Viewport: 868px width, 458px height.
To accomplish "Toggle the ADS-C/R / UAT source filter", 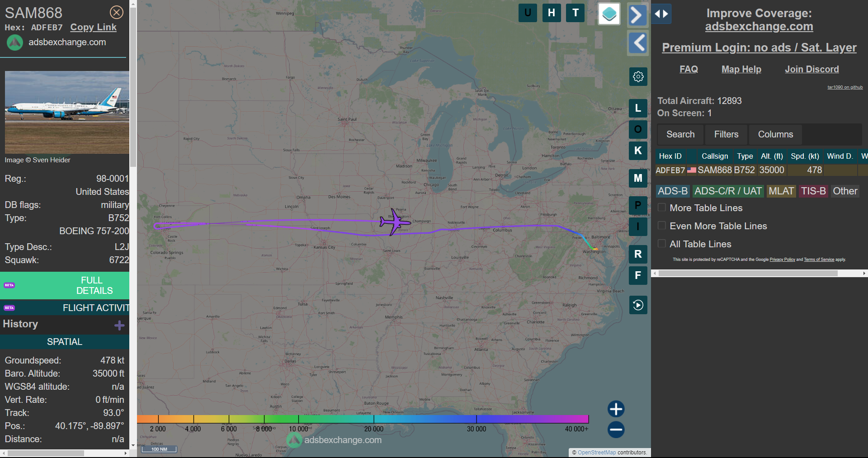I will (728, 191).
